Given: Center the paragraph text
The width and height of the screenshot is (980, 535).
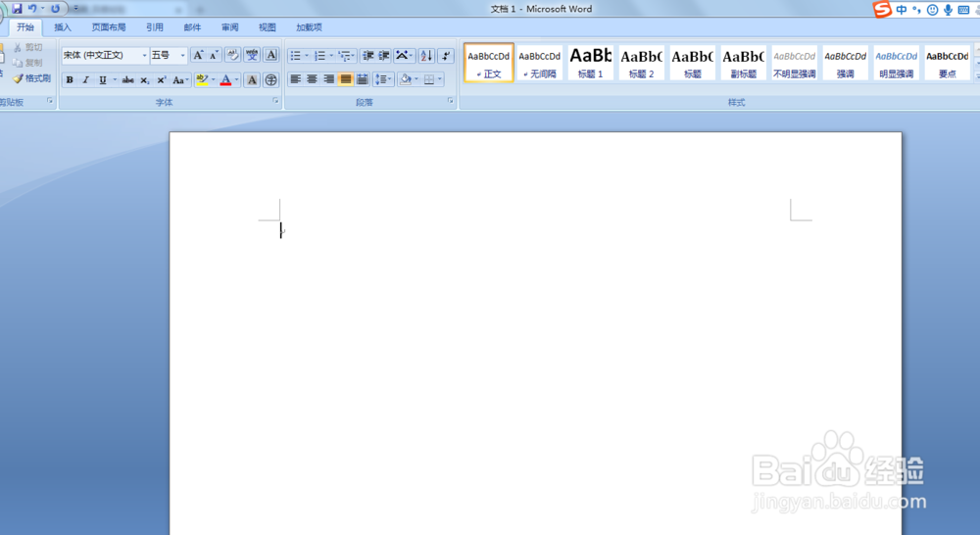Looking at the screenshot, I should click(x=312, y=79).
